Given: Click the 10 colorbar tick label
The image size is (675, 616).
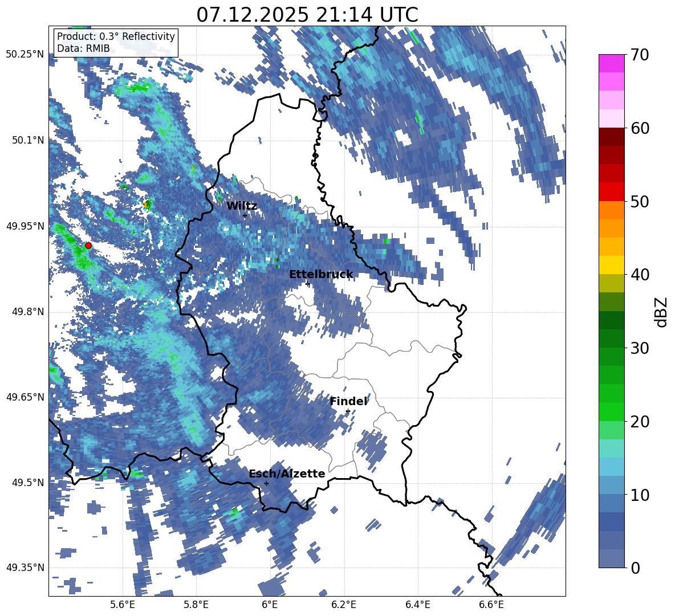Looking at the screenshot, I should [x=640, y=495].
